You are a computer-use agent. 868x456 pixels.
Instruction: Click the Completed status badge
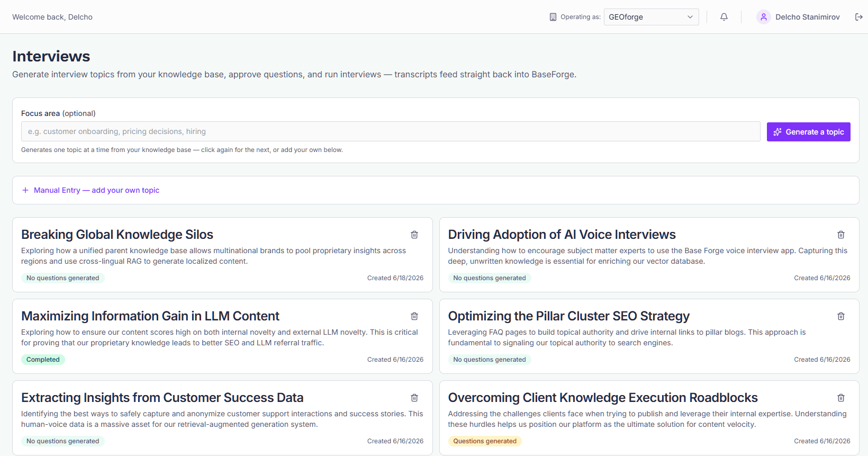[x=43, y=360]
